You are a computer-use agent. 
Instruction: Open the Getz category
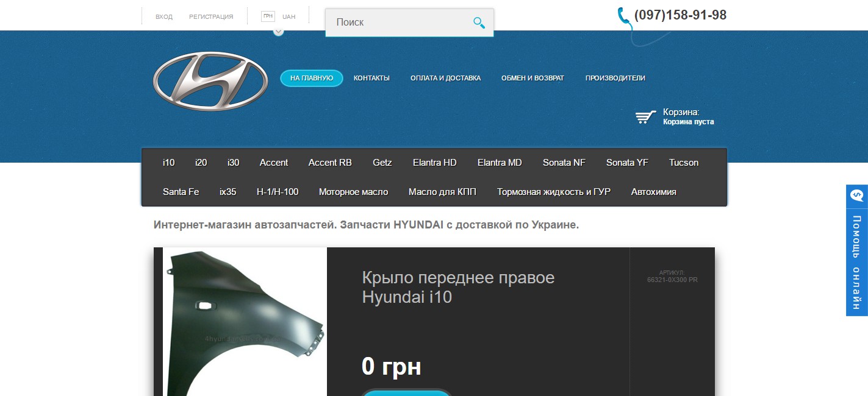pos(382,163)
